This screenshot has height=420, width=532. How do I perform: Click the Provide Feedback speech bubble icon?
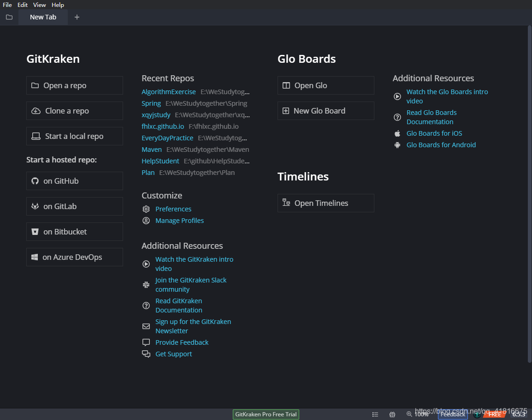click(x=146, y=342)
